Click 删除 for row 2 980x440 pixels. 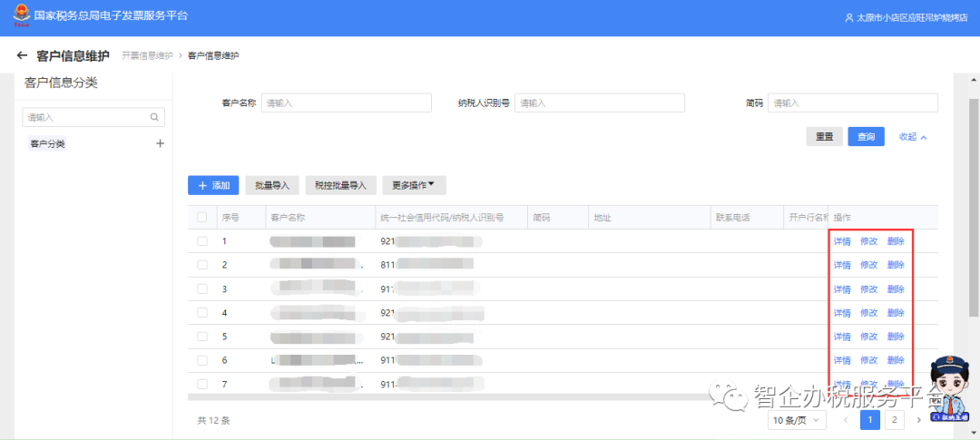tap(896, 265)
